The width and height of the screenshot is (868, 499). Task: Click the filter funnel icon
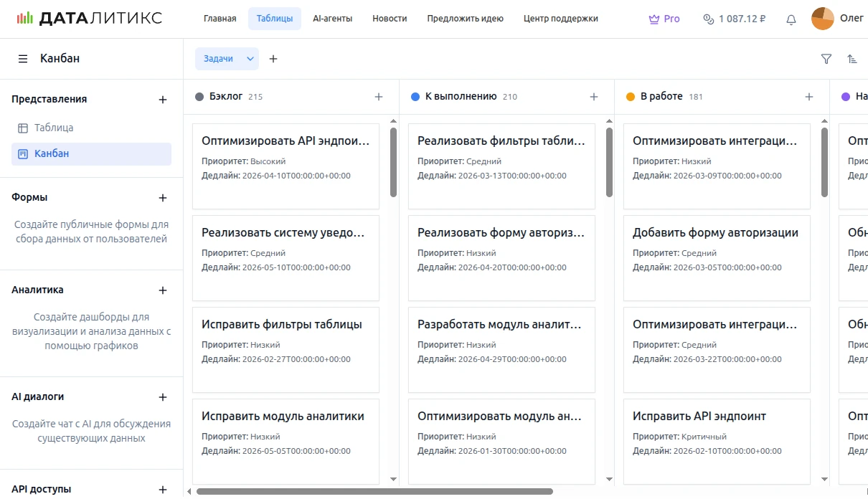click(x=826, y=59)
